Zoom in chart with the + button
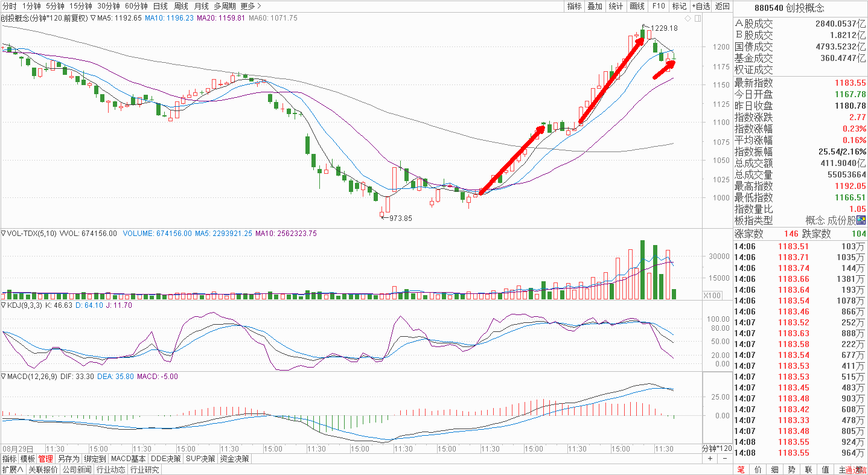The height and width of the screenshot is (475, 868). pos(710,459)
